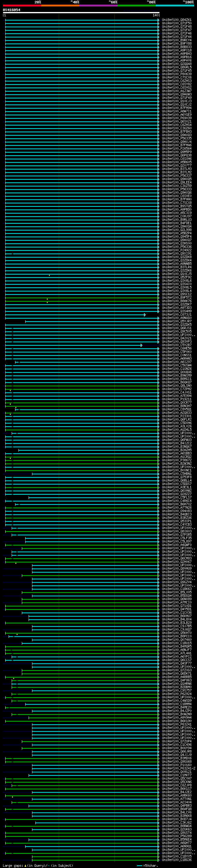Image resolution: width=197 pixels, height=868 pixels.
Task: Select the AV416054 query name
Action: [11, 10]
